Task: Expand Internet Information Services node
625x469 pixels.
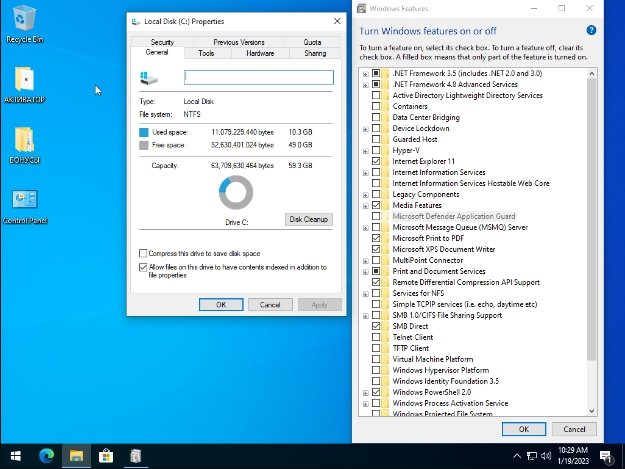Action: [x=365, y=173]
